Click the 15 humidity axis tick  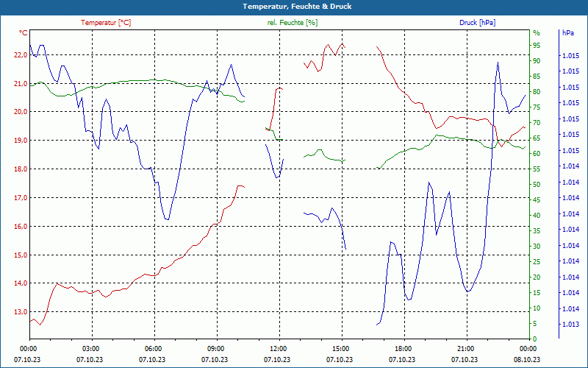tap(537, 293)
